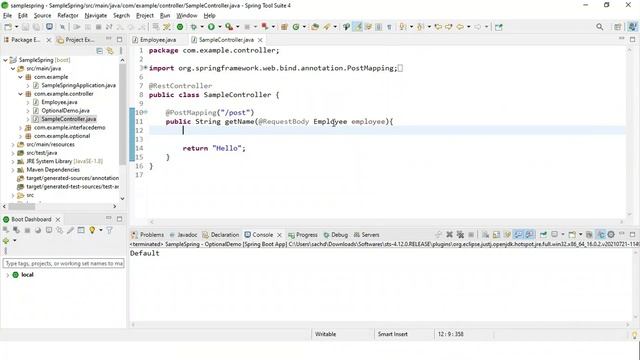The image size is (640, 360).
Task: Expand Maven Dependencies node
Action: tap(13, 170)
